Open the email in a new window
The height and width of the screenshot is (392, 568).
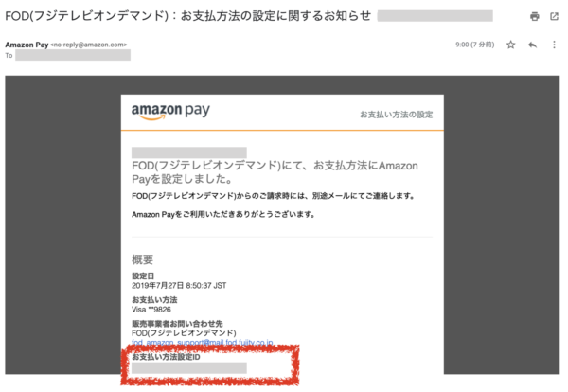click(x=554, y=16)
